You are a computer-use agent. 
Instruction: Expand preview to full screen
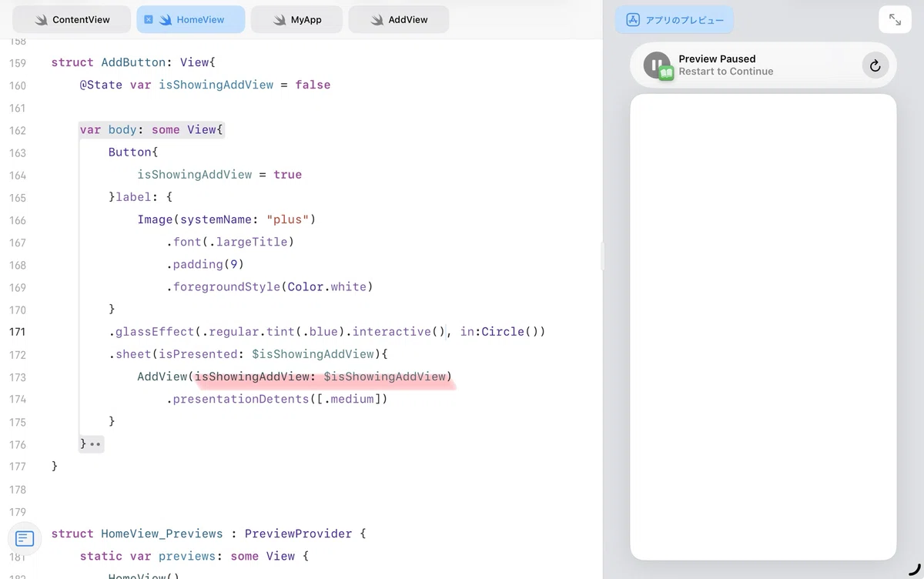click(895, 20)
